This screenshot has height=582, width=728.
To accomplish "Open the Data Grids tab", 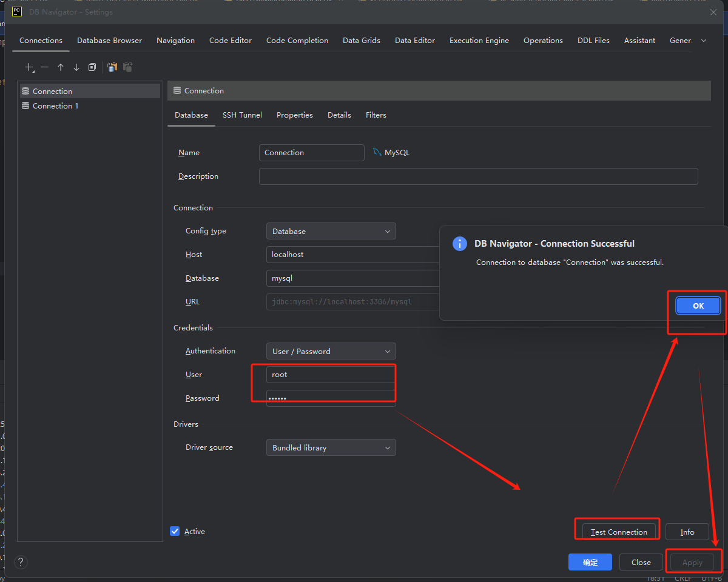I will (362, 41).
